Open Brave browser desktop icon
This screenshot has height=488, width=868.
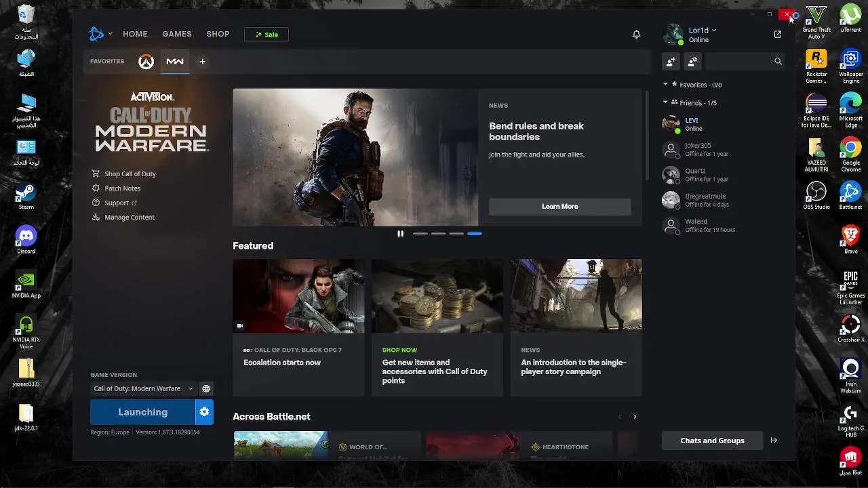(851, 240)
